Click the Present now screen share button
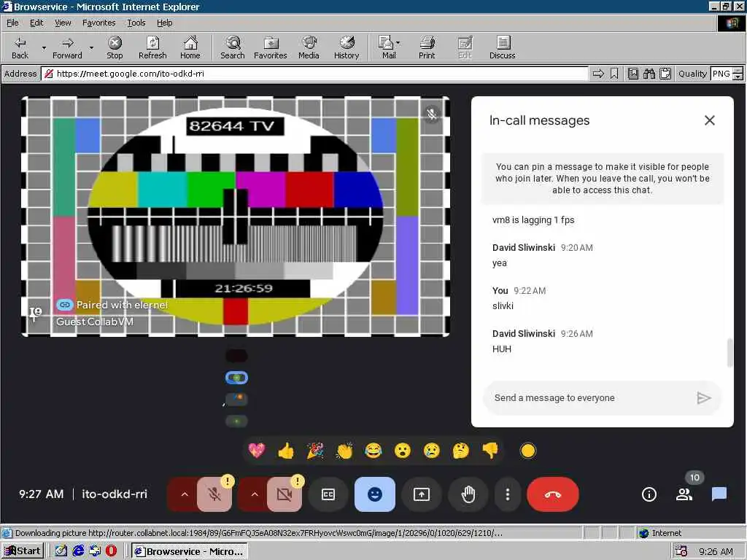Image resolution: width=747 pixels, height=560 pixels. (x=422, y=494)
